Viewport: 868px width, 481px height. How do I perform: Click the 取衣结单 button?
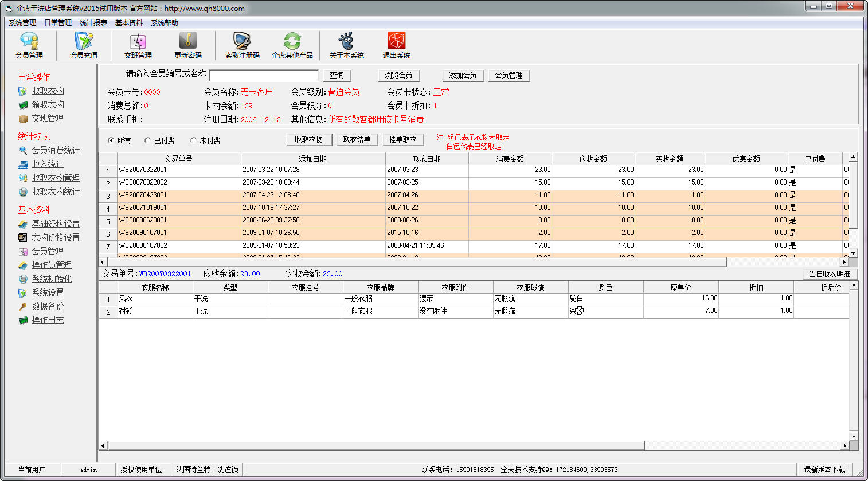(357, 139)
